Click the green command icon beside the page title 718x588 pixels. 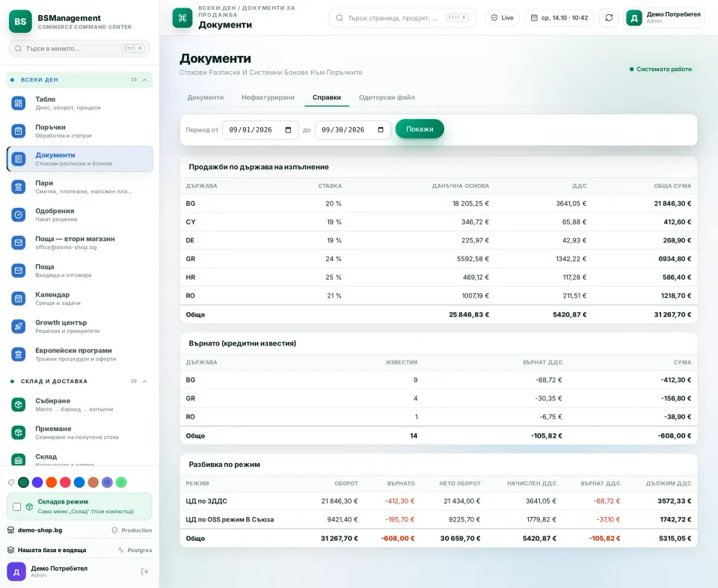click(182, 18)
